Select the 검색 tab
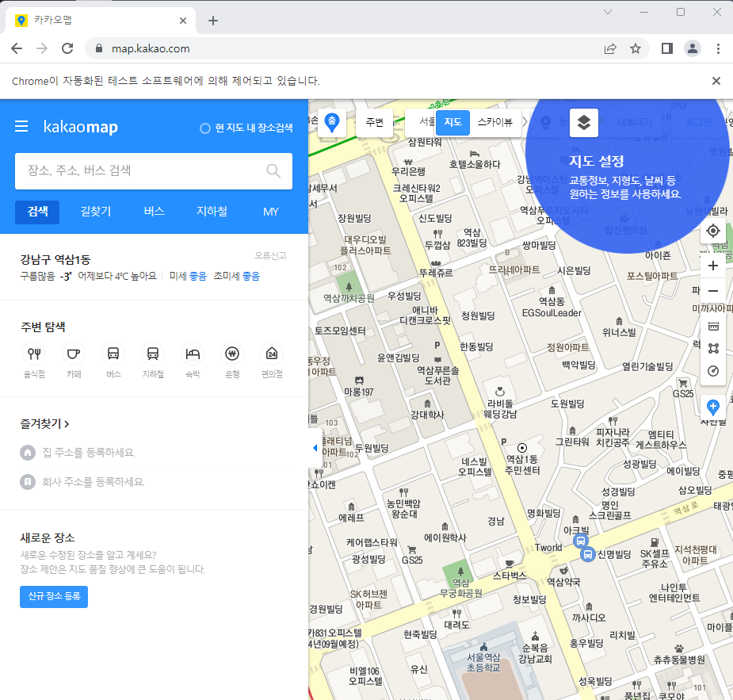Image resolution: width=733 pixels, height=700 pixels. [37, 212]
